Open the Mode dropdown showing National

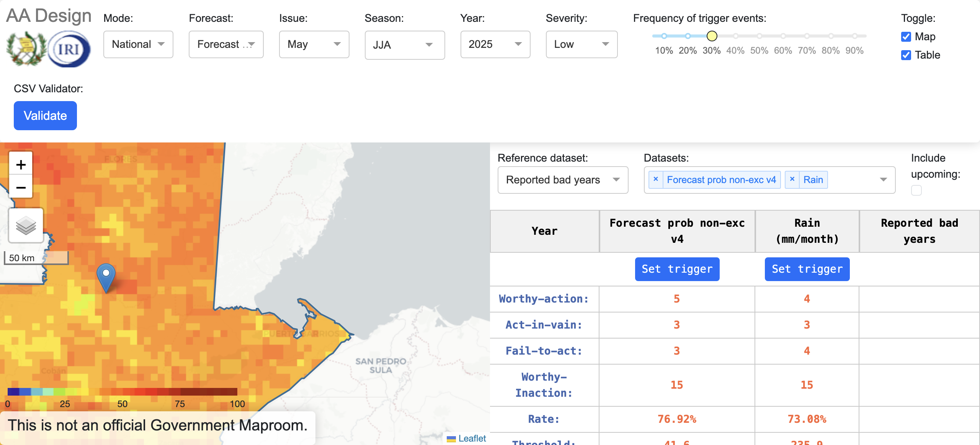[138, 44]
